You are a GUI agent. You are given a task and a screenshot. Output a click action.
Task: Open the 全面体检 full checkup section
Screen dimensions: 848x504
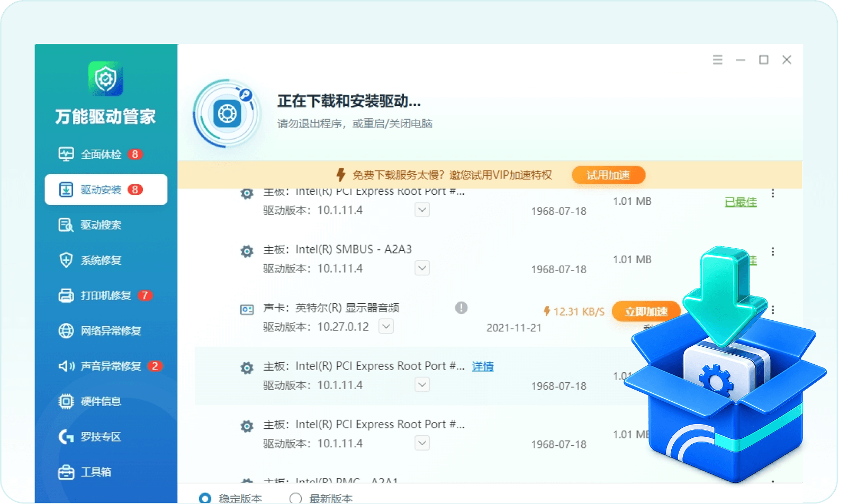click(x=101, y=154)
